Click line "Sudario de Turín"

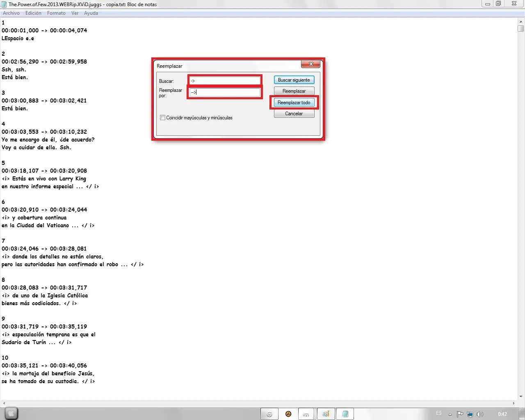coord(37,342)
